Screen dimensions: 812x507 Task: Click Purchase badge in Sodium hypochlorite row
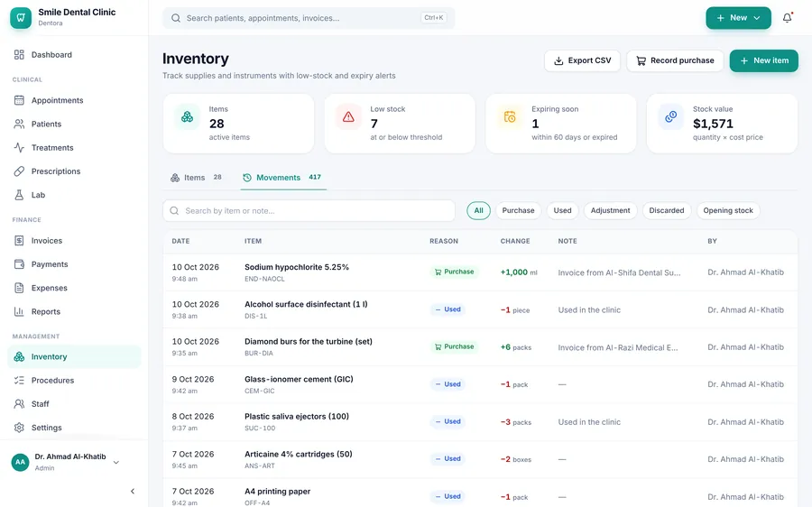454,272
